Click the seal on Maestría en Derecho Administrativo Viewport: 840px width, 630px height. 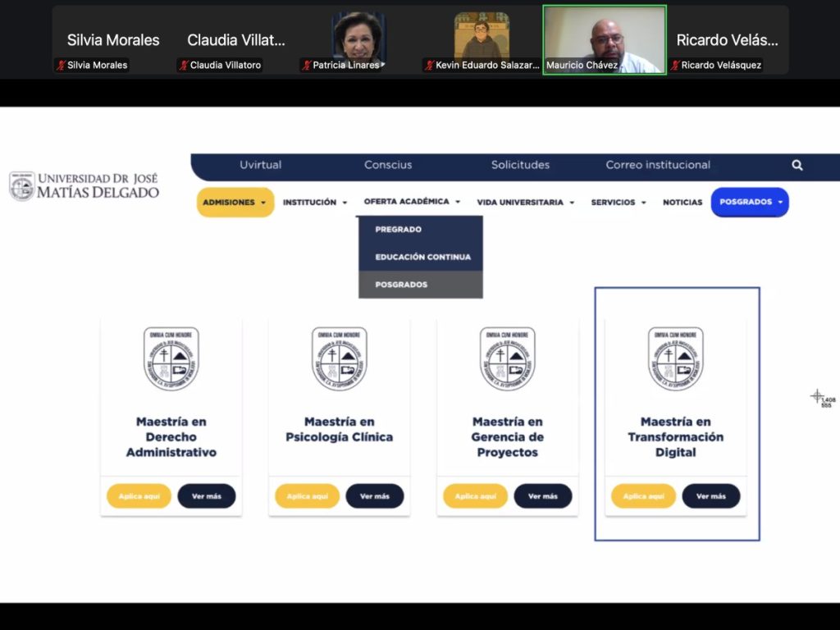coord(171,358)
